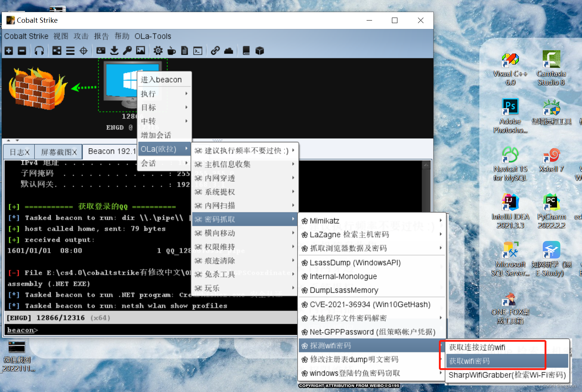Expand the 目标 submenu
This screenshot has width=582, height=392.
pyautogui.click(x=164, y=107)
